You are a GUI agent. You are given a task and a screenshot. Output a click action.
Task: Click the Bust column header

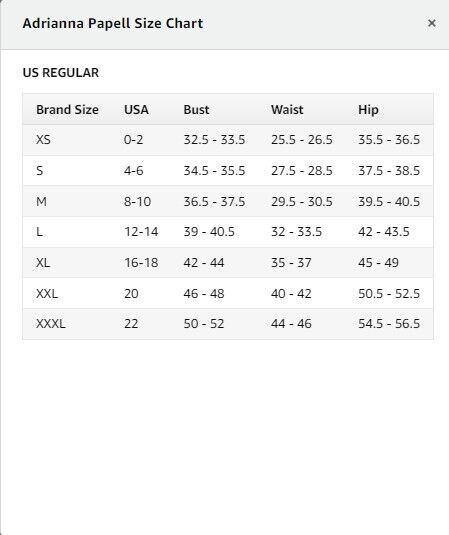[196, 110]
